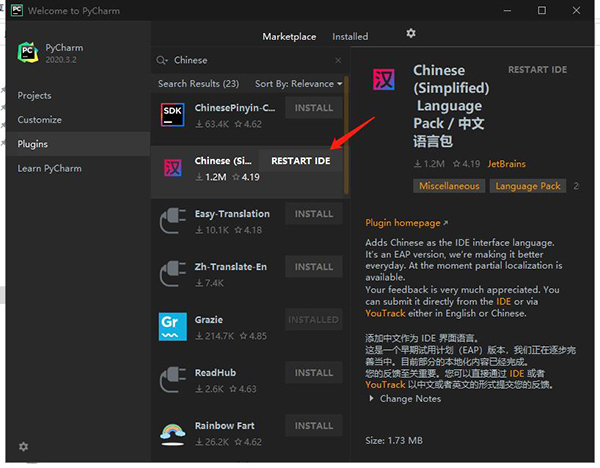
Task: Select the Easy-Translation plug icon
Action: pos(173,221)
